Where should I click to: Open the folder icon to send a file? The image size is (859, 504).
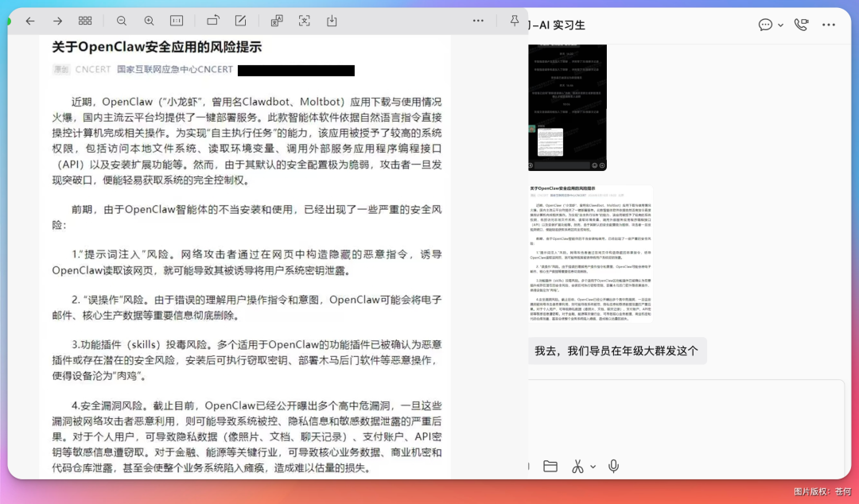pos(550,466)
